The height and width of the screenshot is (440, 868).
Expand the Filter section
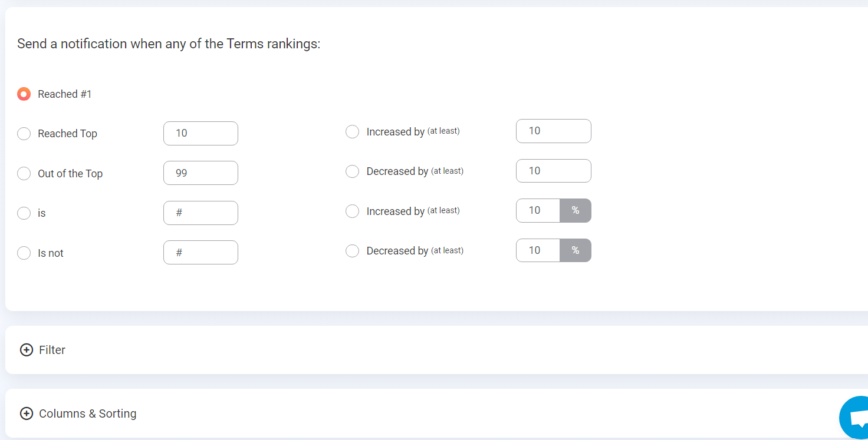[52, 350]
